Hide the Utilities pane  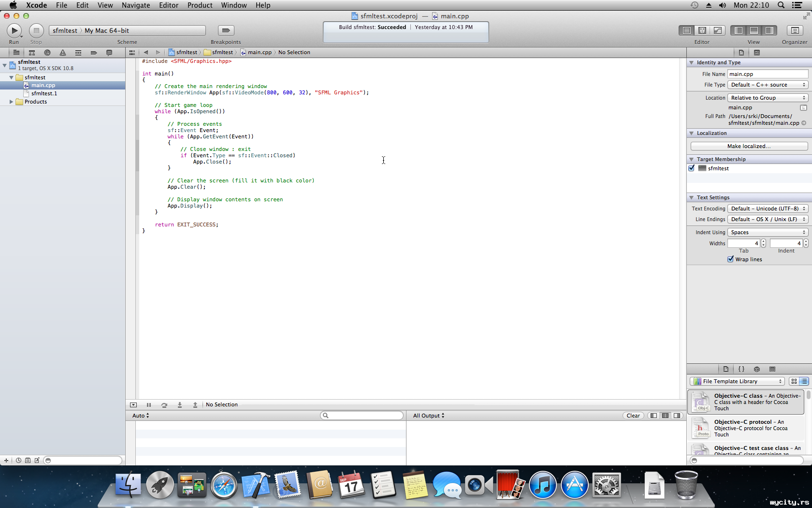click(x=769, y=30)
